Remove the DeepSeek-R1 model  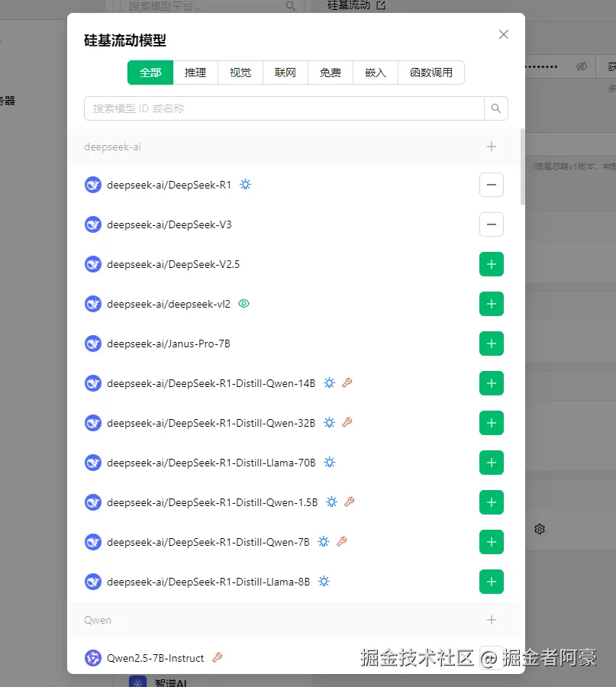(x=492, y=185)
